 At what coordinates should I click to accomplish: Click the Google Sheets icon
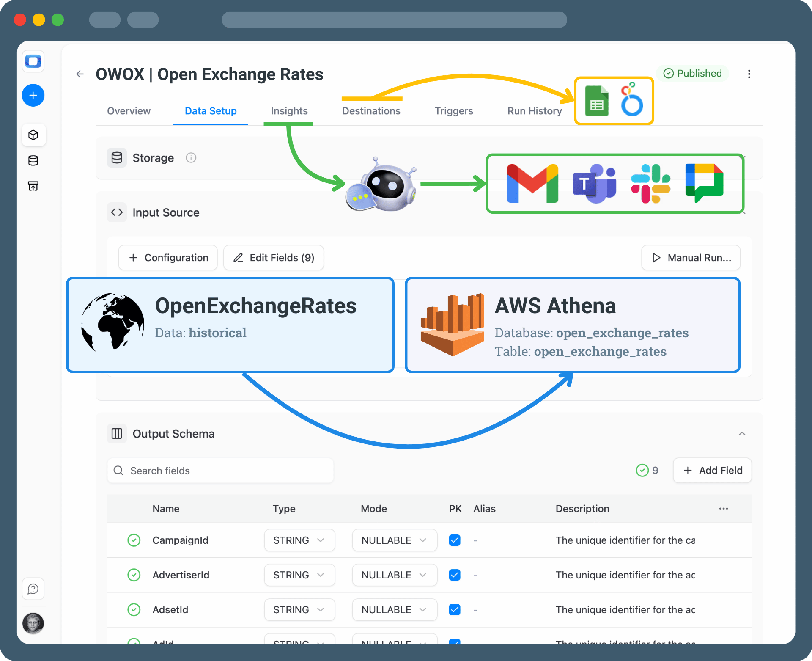596,101
